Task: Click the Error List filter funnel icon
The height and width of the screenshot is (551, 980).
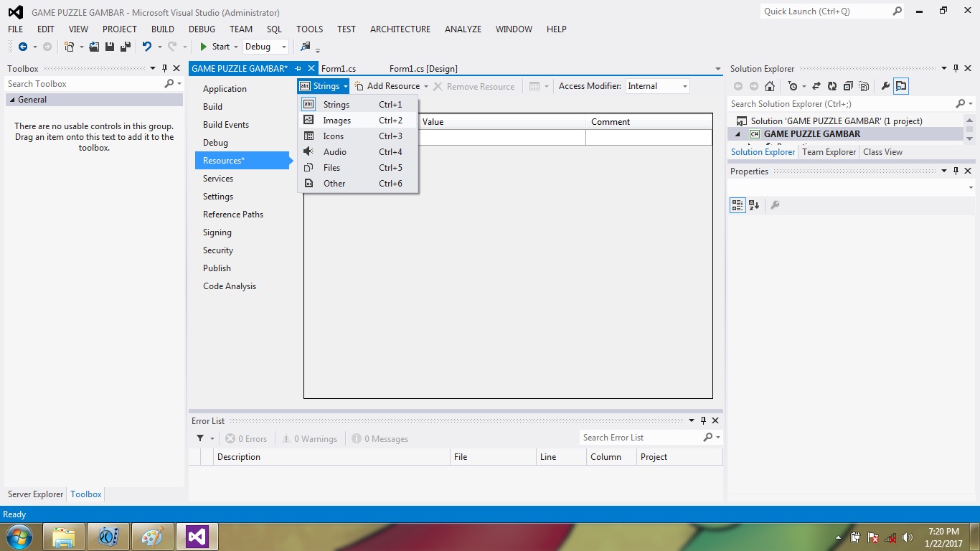Action: (x=200, y=438)
